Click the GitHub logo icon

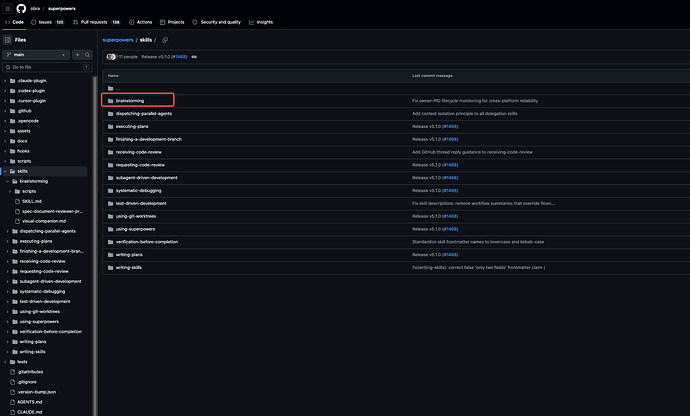pos(21,8)
